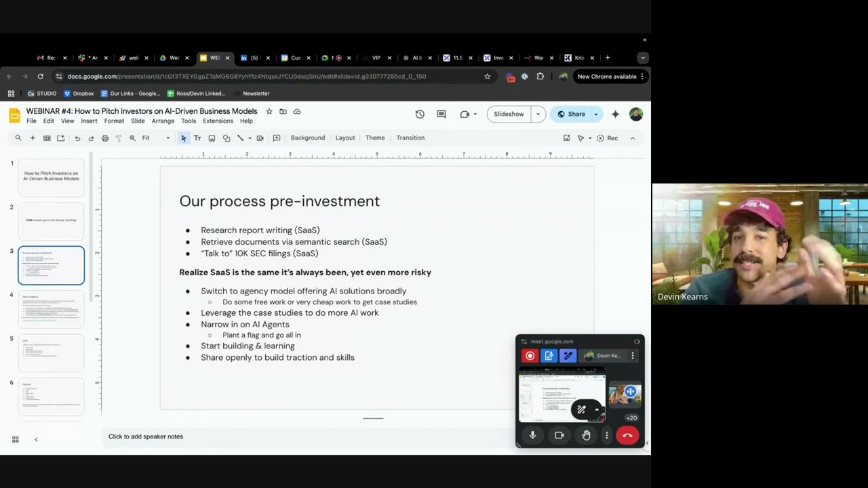
Task: Click the shape tool icon
Action: (226, 138)
